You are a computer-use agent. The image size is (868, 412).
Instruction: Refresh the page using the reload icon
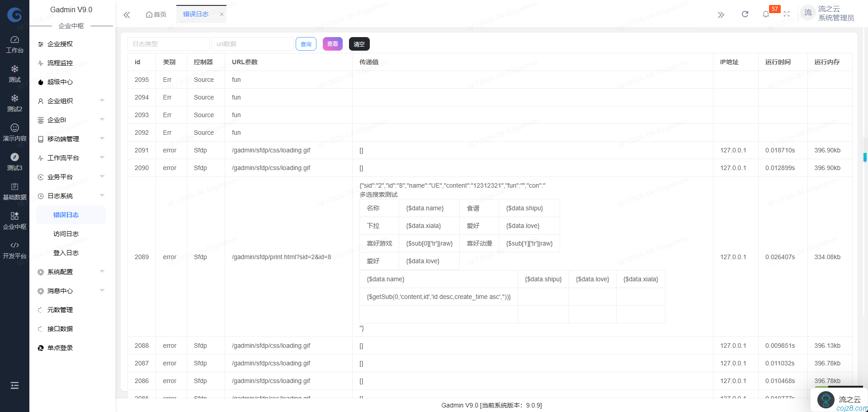tap(745, 14)
